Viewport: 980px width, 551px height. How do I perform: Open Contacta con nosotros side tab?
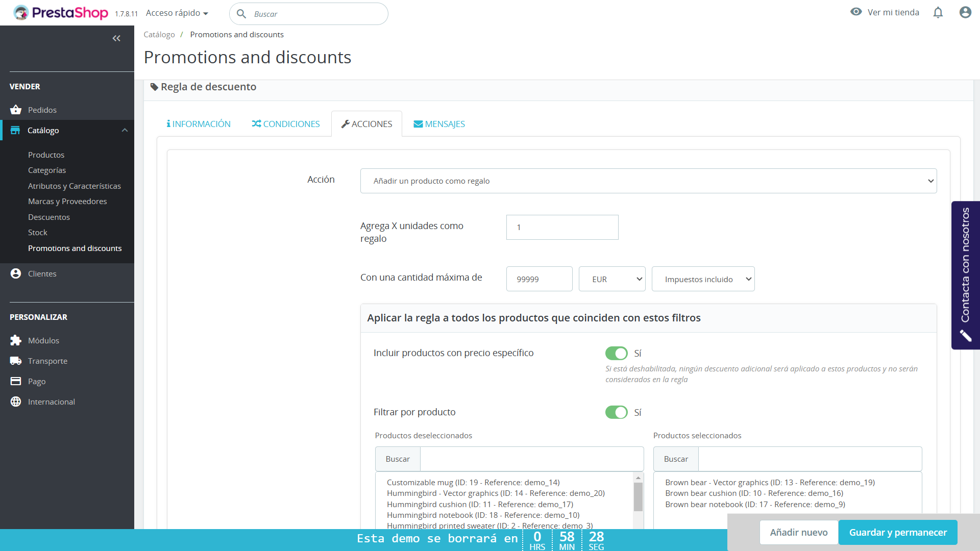(965, 275)
